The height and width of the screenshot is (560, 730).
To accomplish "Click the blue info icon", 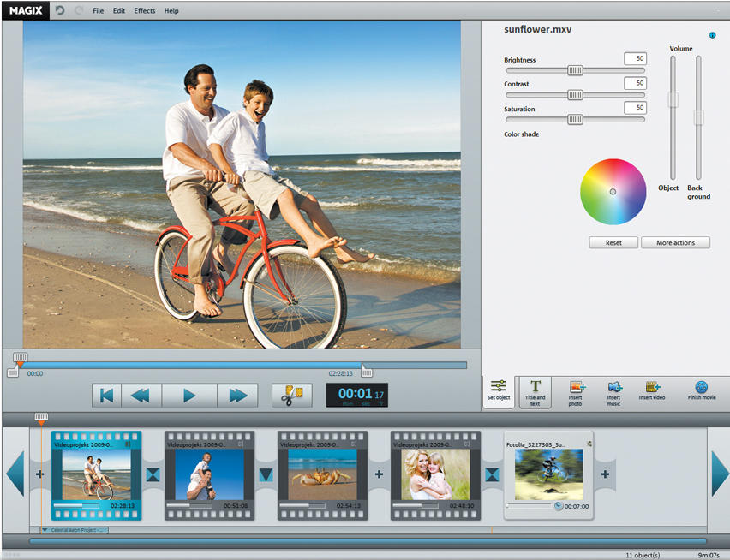I will pos(712,35).
